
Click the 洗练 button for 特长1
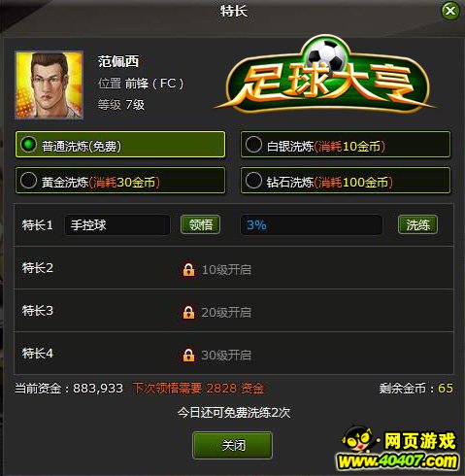click(x=417, y=224)
